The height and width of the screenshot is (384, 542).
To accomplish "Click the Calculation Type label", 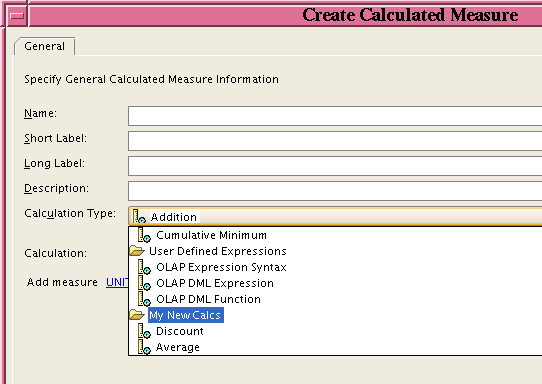I will pos(70,213).
